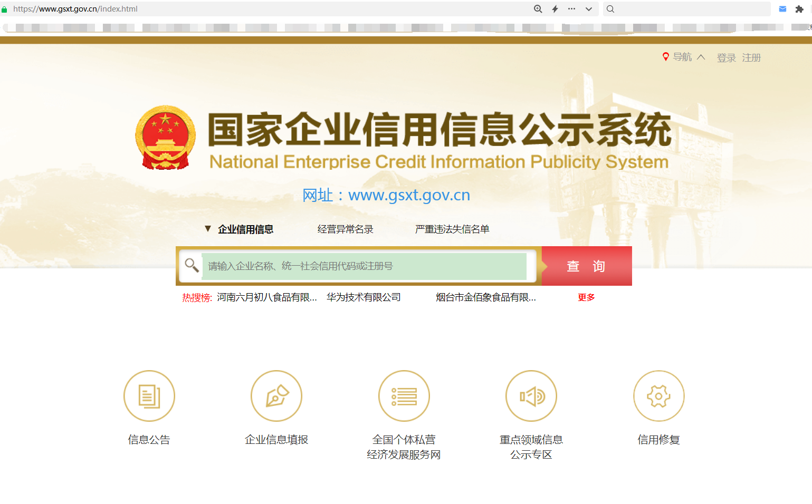Open the 重点领域信息 speaker icon
The height and width of the screenshot is (504, 812).
tap(531, 396)
